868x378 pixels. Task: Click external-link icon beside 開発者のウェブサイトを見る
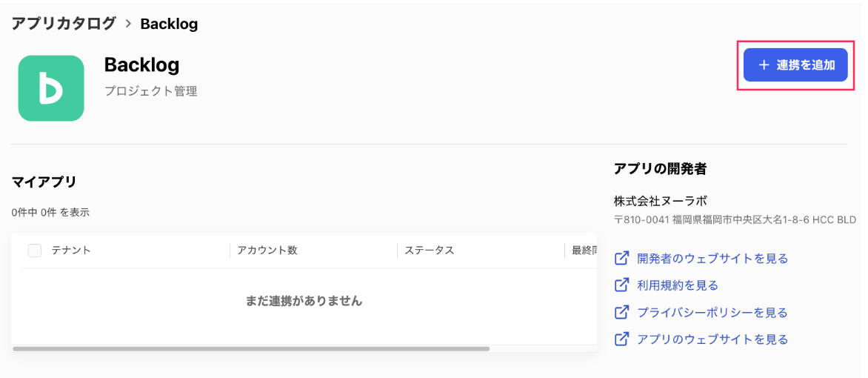click(x=622, y=259)
